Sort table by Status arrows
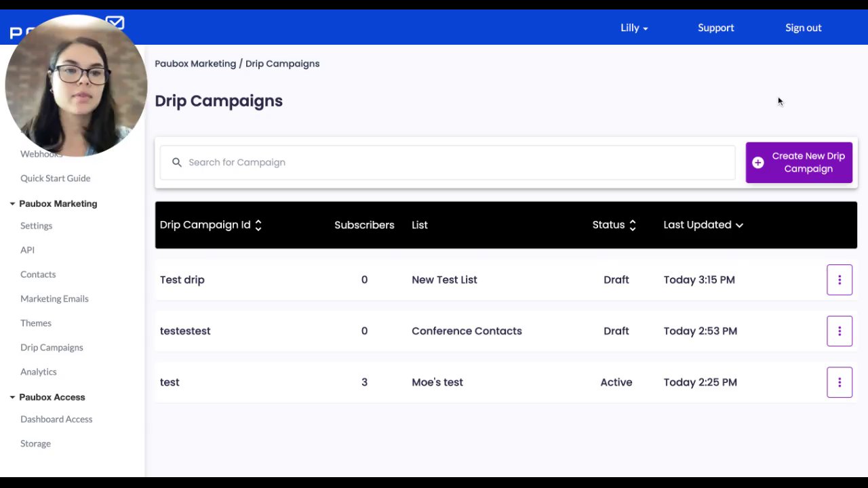The image size is (868, 488). (x=633, y=225)
